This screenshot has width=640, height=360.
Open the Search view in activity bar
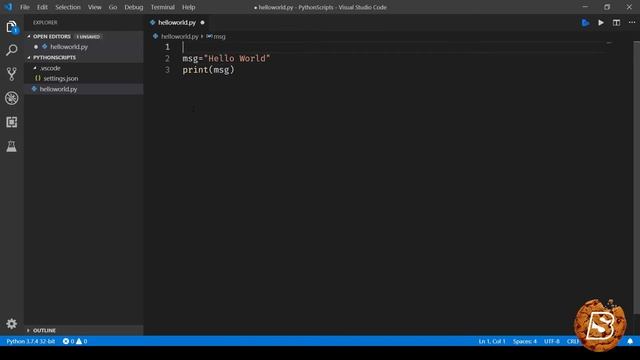[x=11, y=50]
